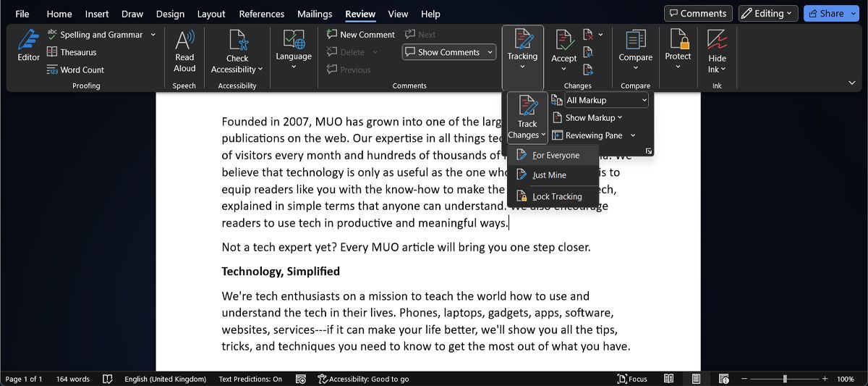Screen dimensions: 868x386
Task: Click the Check Accessibility icon
Action: point(237,39)
